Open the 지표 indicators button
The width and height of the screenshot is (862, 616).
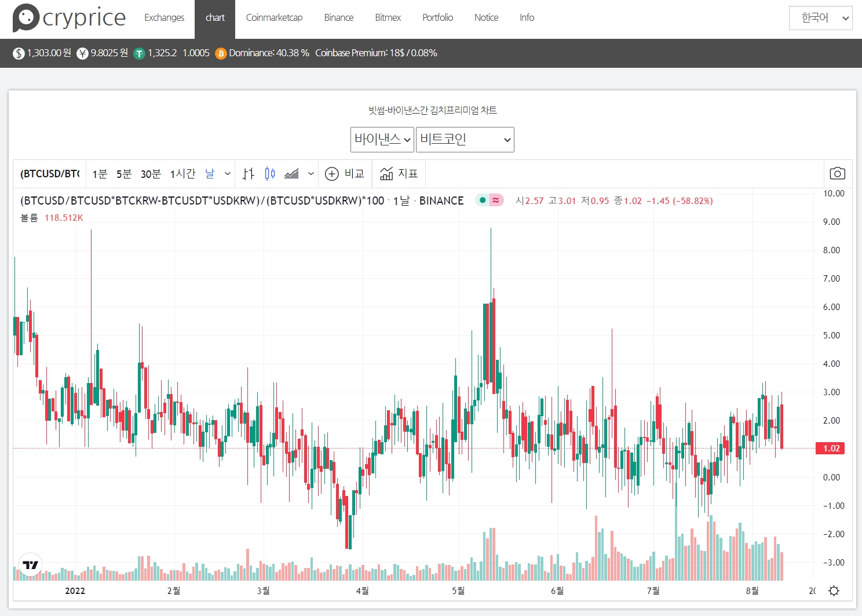click(399, 174)
